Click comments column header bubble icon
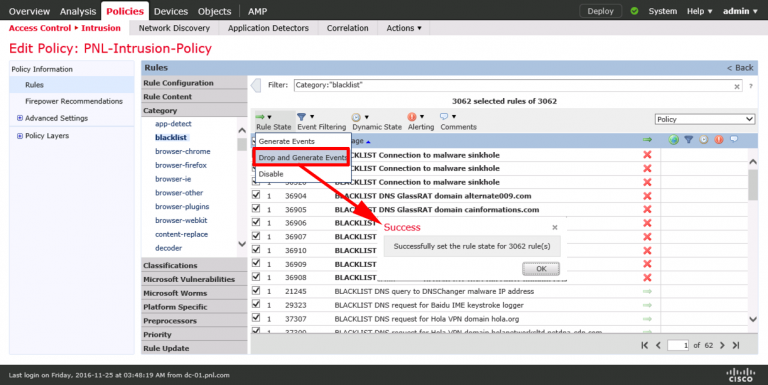Screen dimensions: 768x385 734,139
